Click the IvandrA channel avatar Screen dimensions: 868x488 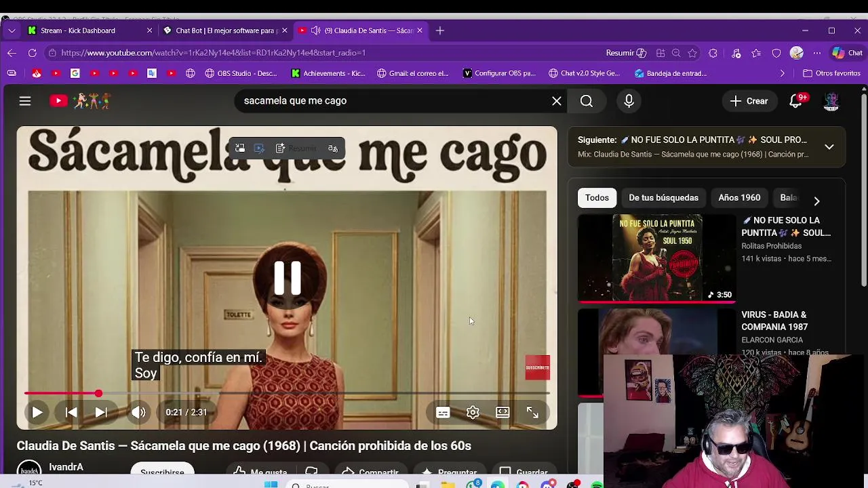tap(28, 469)
